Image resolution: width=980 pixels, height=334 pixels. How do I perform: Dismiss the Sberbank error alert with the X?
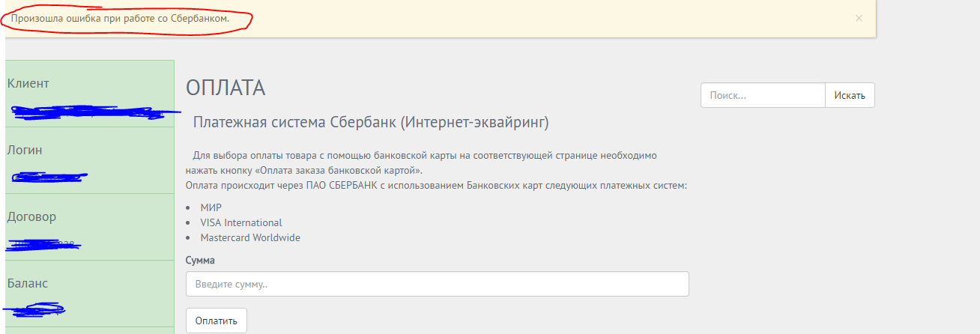859,18
